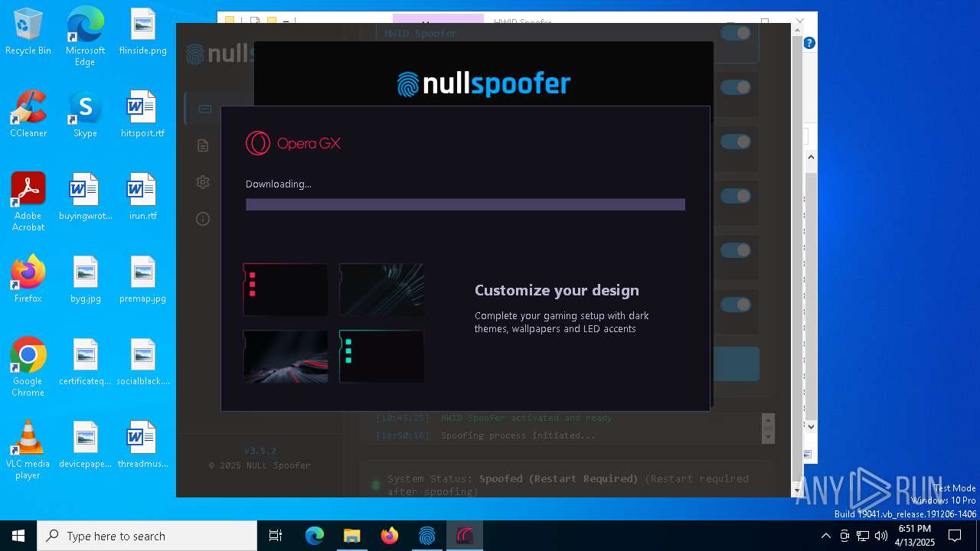The height and width of the screenshot is (551, 980).
Task: Click the taskbar search box
Action: pos(147,536)
